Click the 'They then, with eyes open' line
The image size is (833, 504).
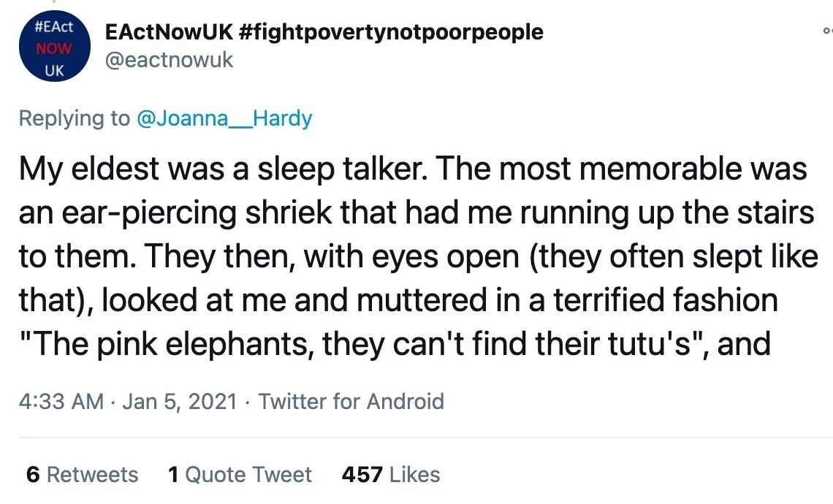(419, 257)
